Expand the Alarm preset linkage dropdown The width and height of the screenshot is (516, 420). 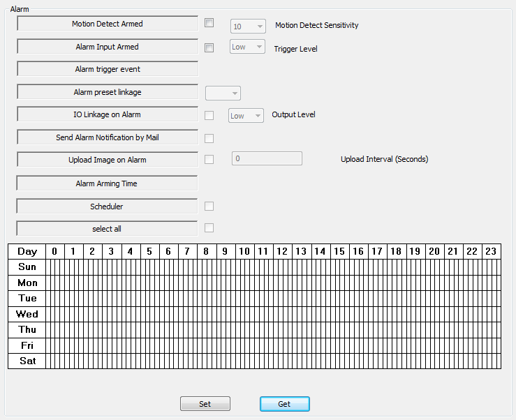pos(223,93)
